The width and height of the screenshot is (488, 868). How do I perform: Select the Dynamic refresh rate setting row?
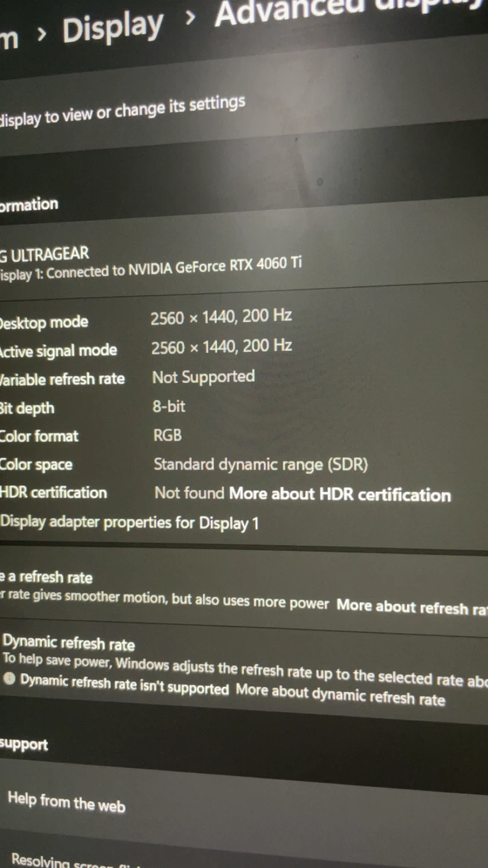pyautogui.click(x=244, y=671)
